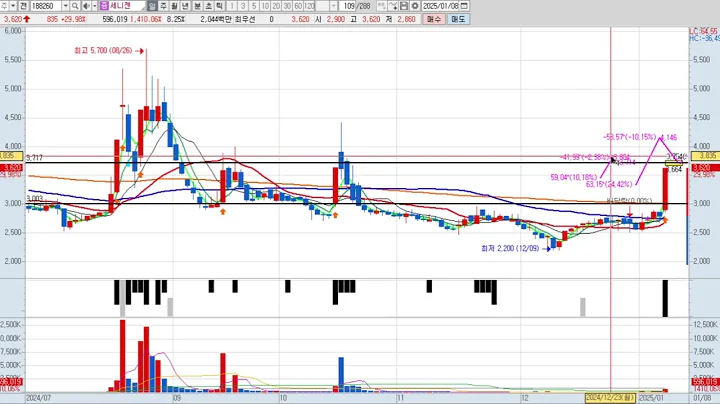Click the stock name 세니젠
The height and width of the screenshot is (404, 720).
pos(121,6)
